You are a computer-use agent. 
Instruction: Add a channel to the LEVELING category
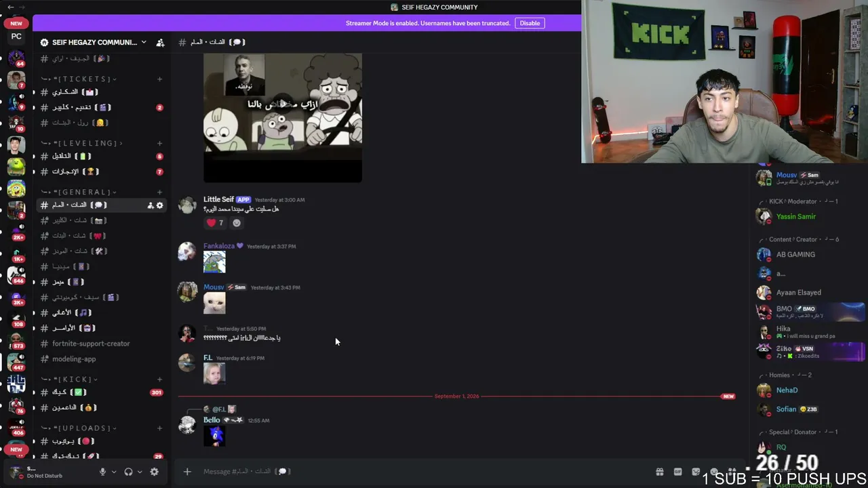pos(159,143)
